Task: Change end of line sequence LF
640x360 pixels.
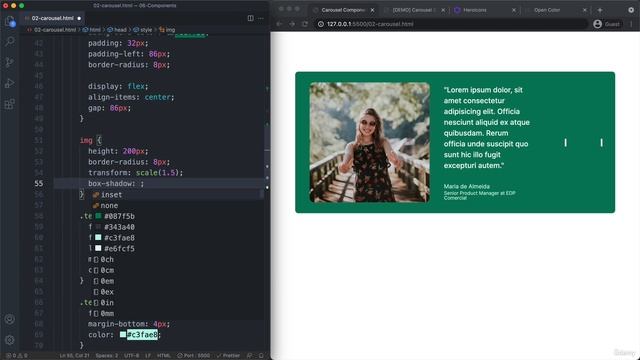Action: click(x=148, y=356)
